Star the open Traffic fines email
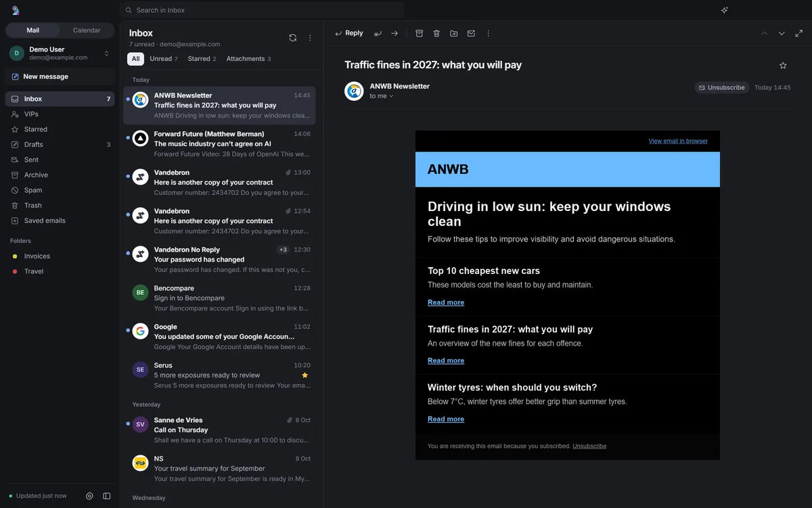The height and width of the screenshot is (508, 812). pyautogui.click(x=783, y=66)
